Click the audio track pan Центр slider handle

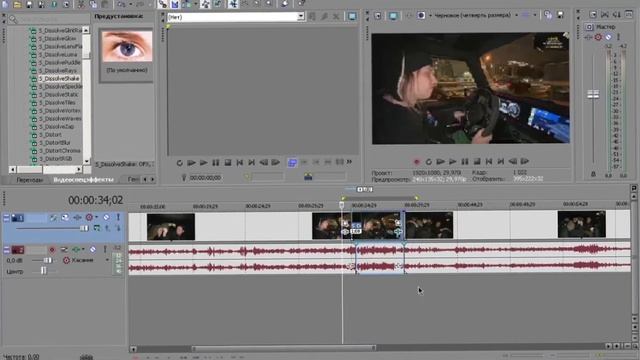coord(43,270)
